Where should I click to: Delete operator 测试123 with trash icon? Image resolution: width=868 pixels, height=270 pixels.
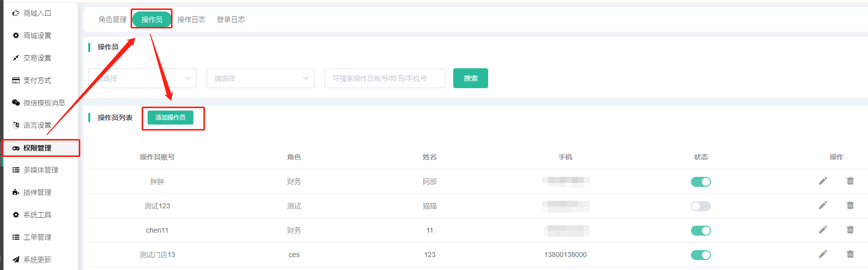(x=850, y=205)
